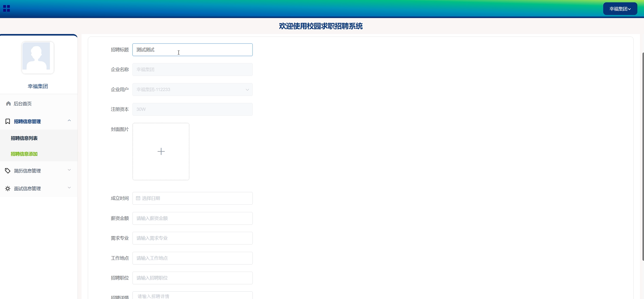Open the 企业用户 select dropdown arrow
This screenshot has width=644, height=299.
tap(247, 90)
